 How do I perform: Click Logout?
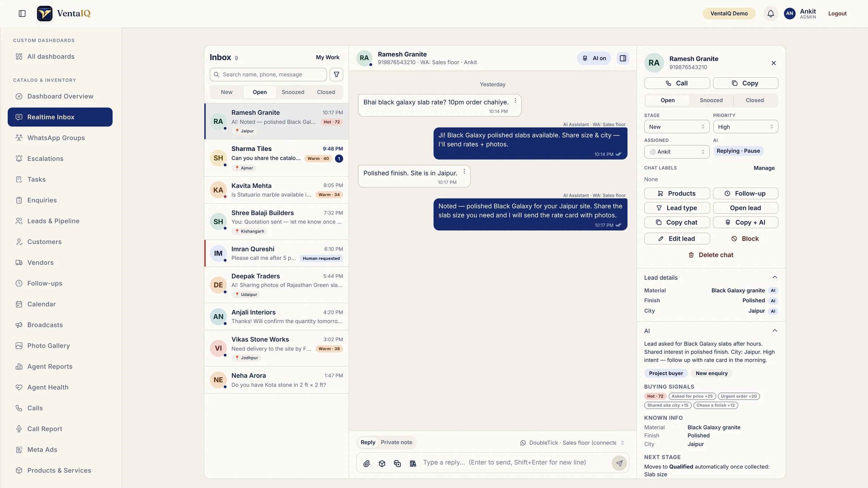click(x=837, y=13)
